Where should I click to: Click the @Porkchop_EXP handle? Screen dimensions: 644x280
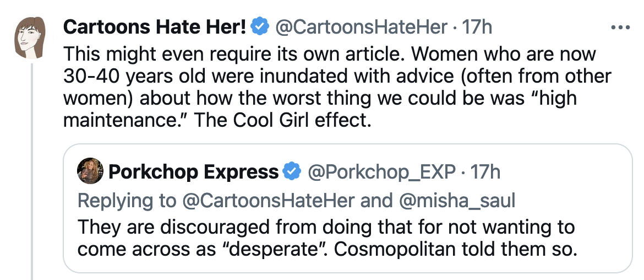point(381,173)
